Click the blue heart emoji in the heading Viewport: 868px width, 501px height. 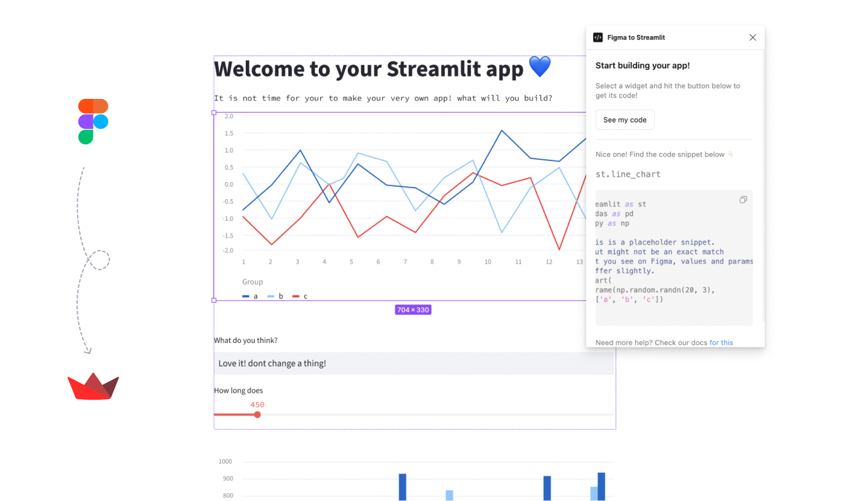[539, 67]
